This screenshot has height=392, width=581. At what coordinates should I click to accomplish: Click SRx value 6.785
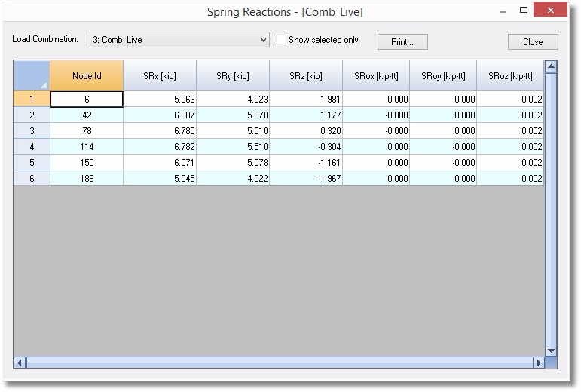click(x=160, y=130)
